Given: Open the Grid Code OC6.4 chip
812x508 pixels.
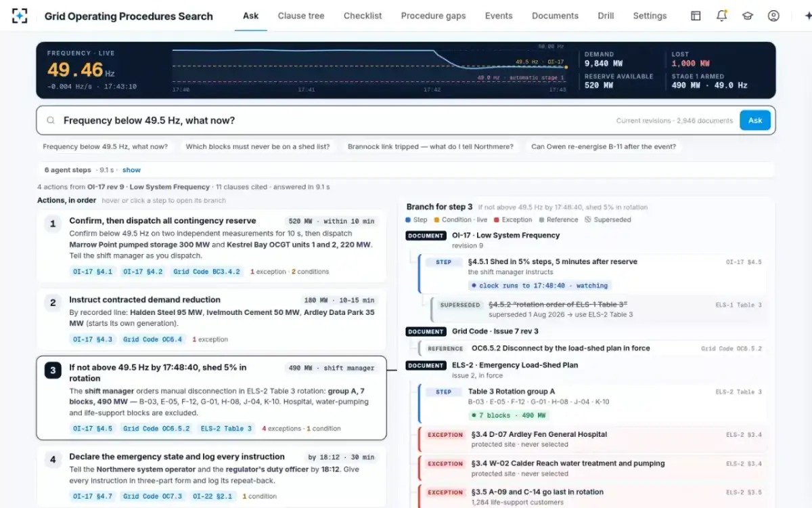Looking at the screenshot, I should click(x=152, y=339).
